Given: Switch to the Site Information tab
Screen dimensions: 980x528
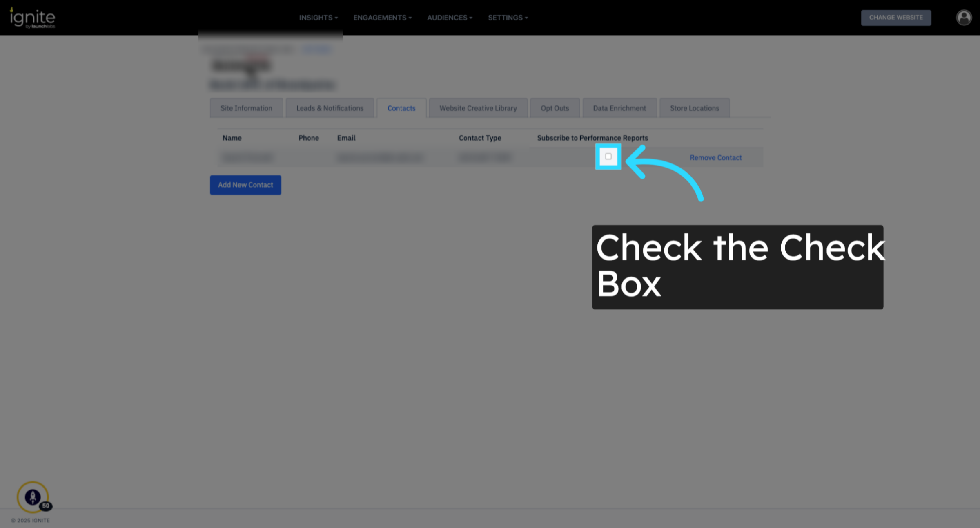Looking at the screenshot, I should pyautogui.click(x=246, y=108).
